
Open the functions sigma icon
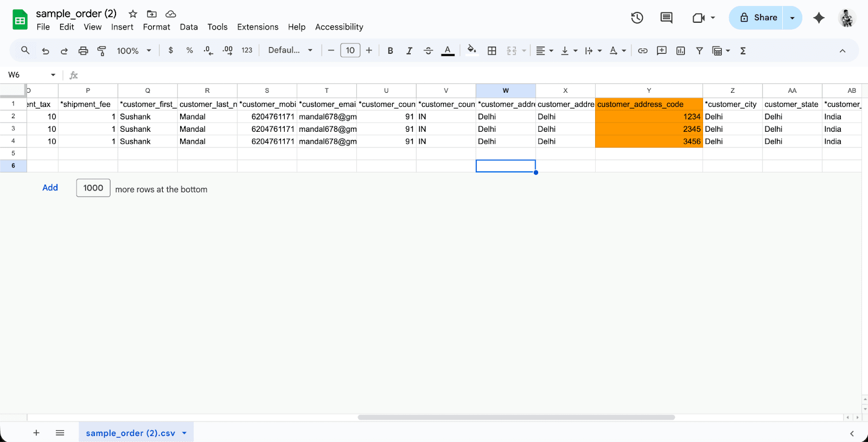tap(743, 51)
